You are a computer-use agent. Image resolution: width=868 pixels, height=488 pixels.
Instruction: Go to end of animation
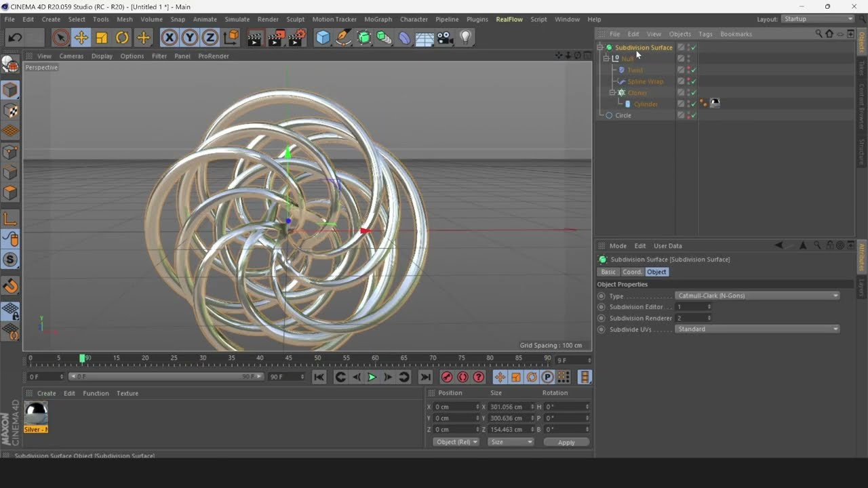(x=425, y=377)
